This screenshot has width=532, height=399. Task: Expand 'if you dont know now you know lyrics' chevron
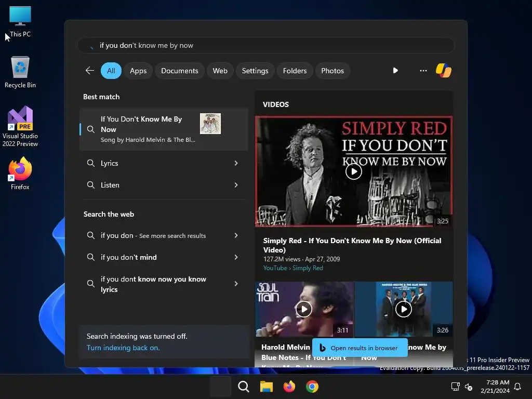click(x=236, y=284)
